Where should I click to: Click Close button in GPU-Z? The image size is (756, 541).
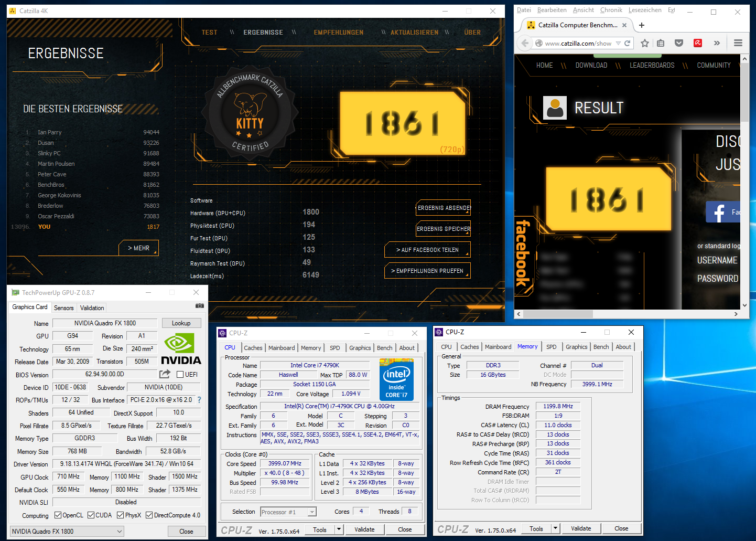tap(186, 532)
